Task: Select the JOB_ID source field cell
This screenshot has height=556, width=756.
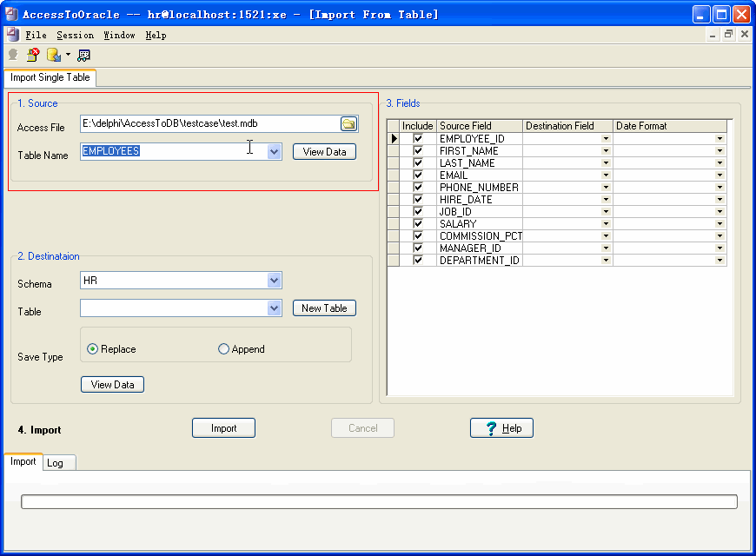Action: tap(480, 212)
